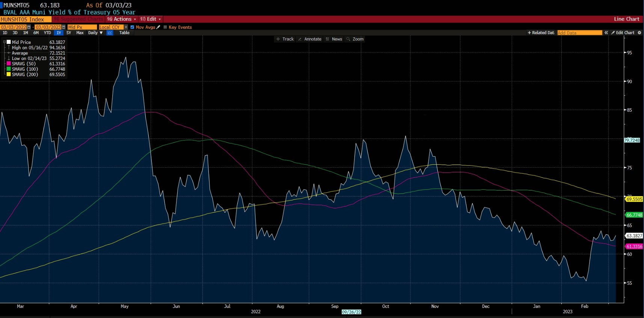Select the 6M time range

pyautogui.click(x=36, y=33)
